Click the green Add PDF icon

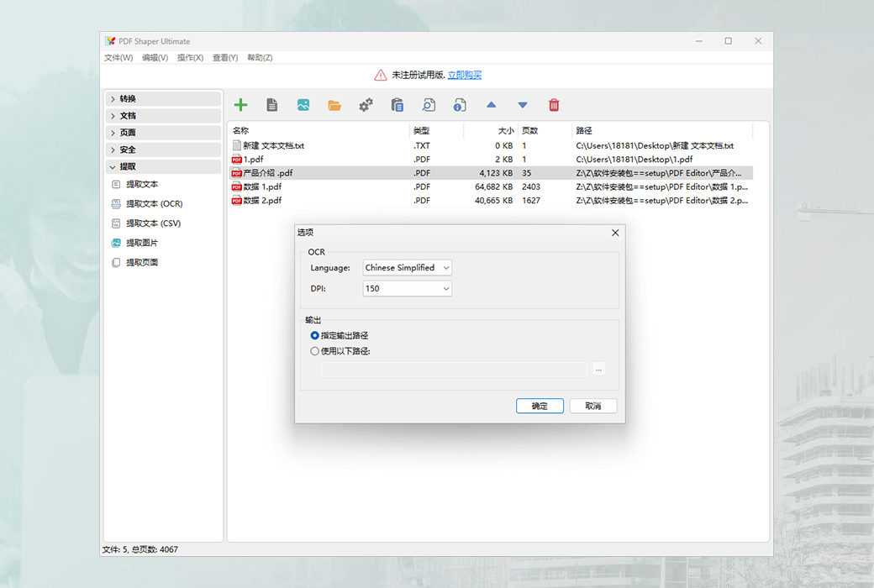(240, 104)
